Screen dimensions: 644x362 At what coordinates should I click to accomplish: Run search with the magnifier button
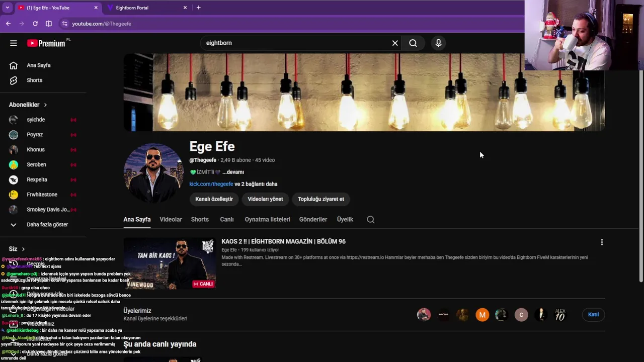[x=413, y=43]
